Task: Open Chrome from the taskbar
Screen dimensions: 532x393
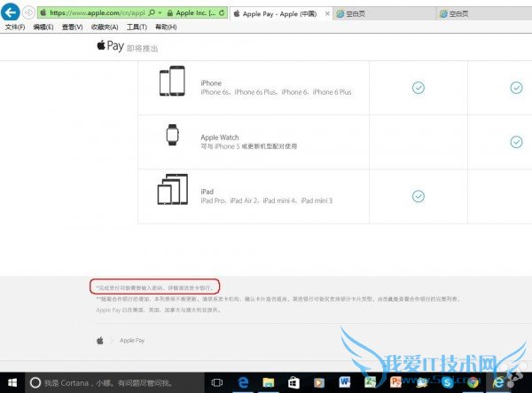Action: click(473, 383)
